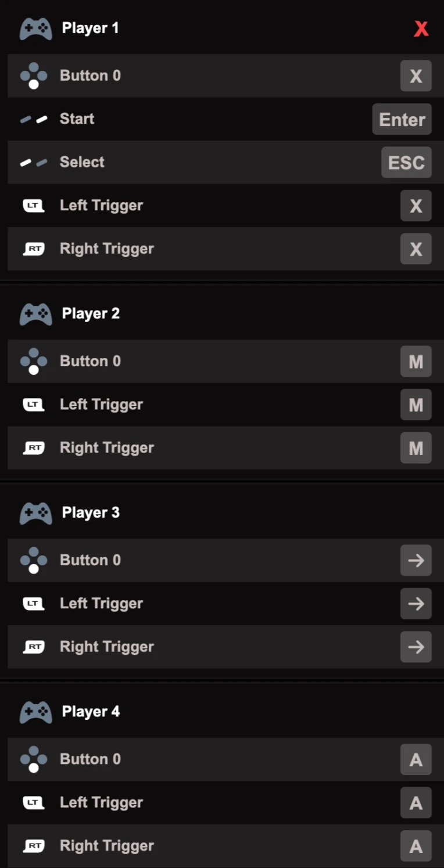
Task: Click the Player 3 gamepad icon
Action: pos(35,513)
